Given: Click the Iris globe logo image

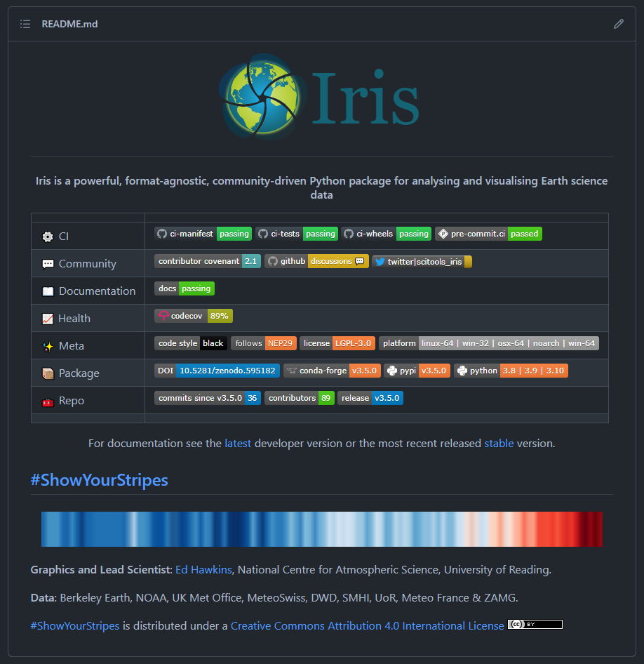Looking at the screenshot, I should [318, 97].
